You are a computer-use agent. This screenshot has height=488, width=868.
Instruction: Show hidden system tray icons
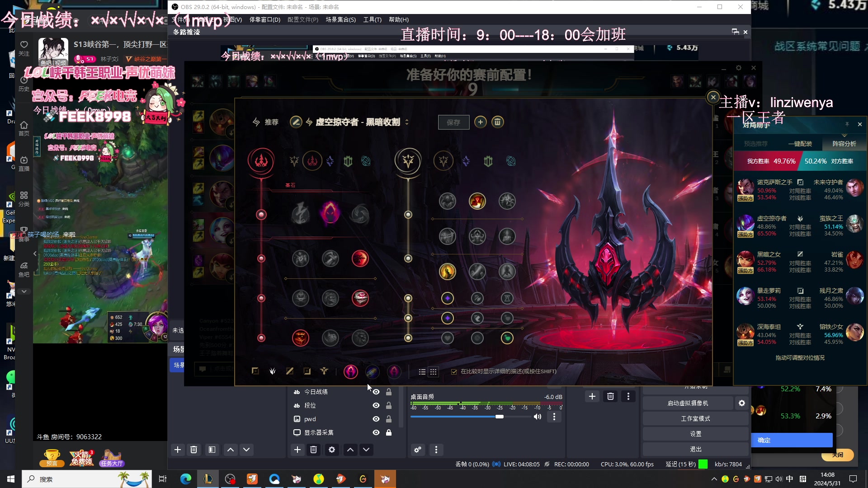pos(714,479)
